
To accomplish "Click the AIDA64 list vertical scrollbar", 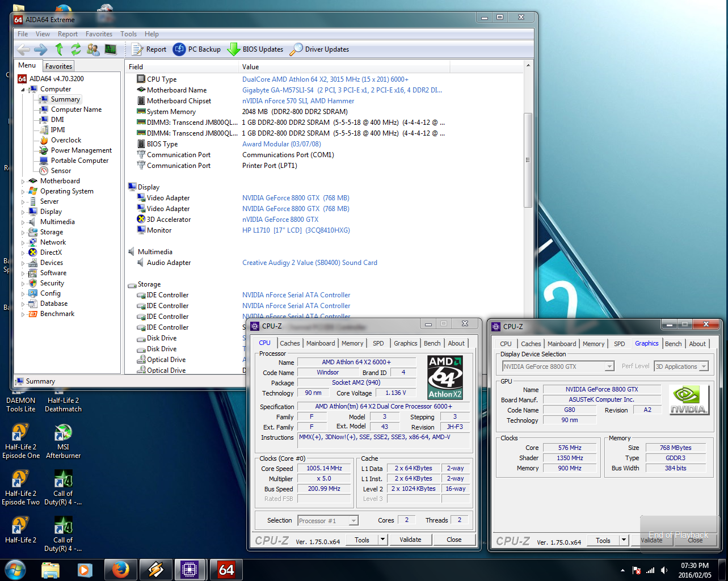I will [x=528, y=160].
